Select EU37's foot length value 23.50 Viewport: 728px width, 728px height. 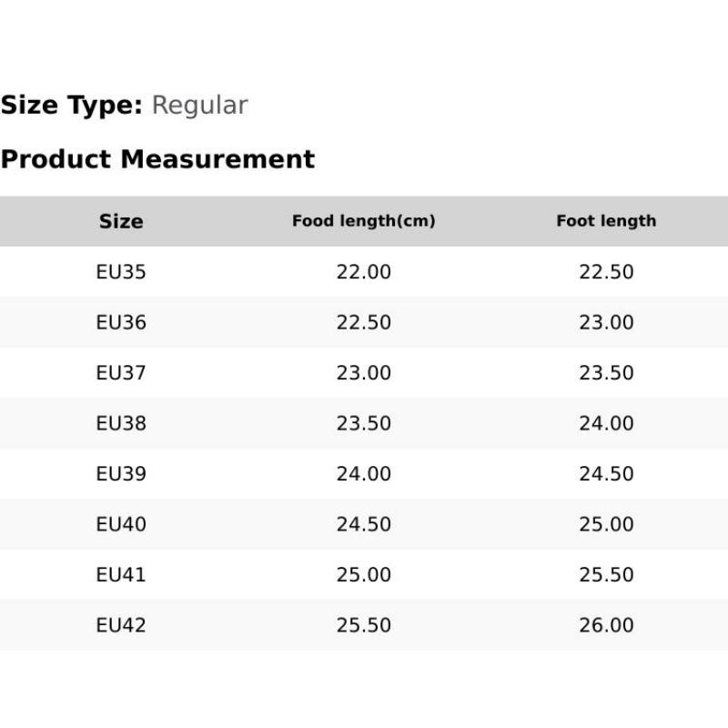coord(606,373)
